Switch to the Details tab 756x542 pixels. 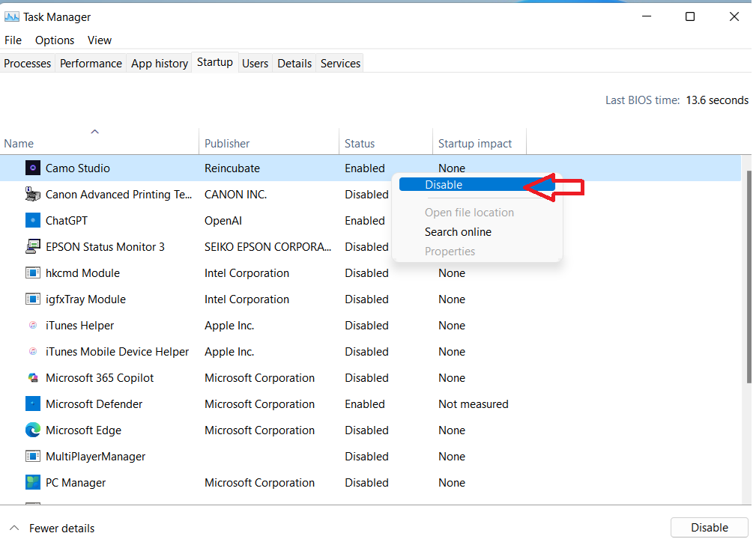[294, 63]
